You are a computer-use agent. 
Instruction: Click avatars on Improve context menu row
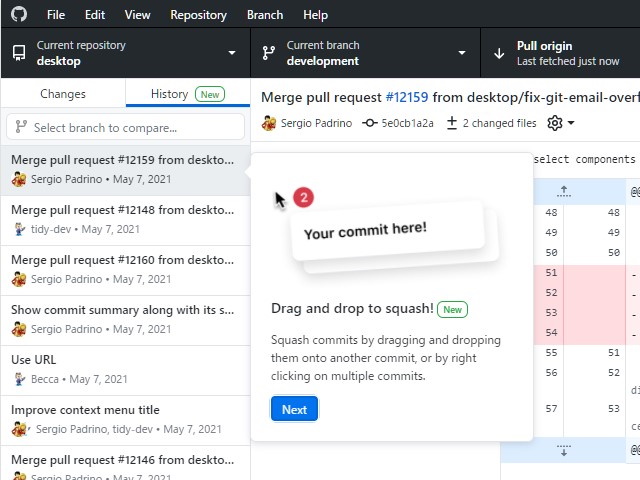[21, 429]
